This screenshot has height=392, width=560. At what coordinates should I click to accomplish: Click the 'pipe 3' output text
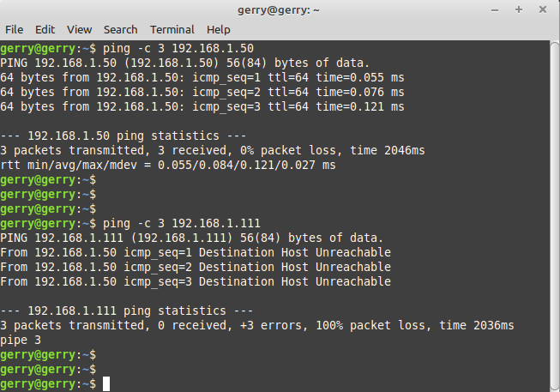[21, 340]
